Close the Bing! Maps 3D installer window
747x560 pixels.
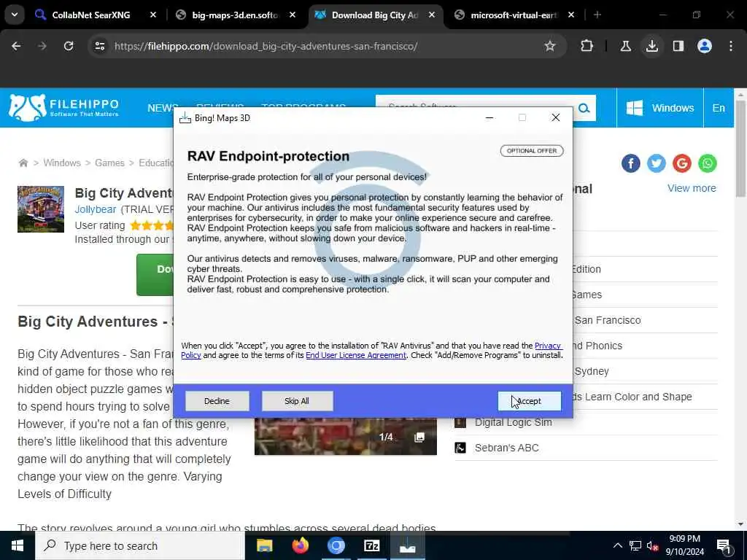[x=555, y=117]
